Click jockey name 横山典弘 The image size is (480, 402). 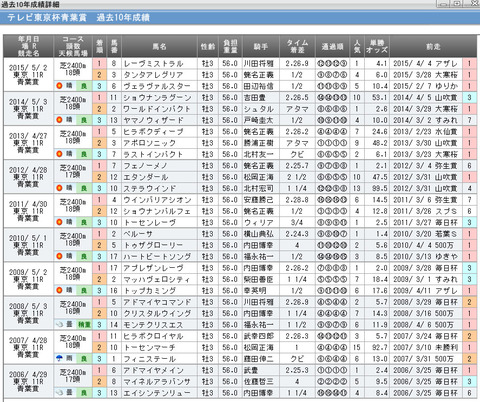coord(259,234)
